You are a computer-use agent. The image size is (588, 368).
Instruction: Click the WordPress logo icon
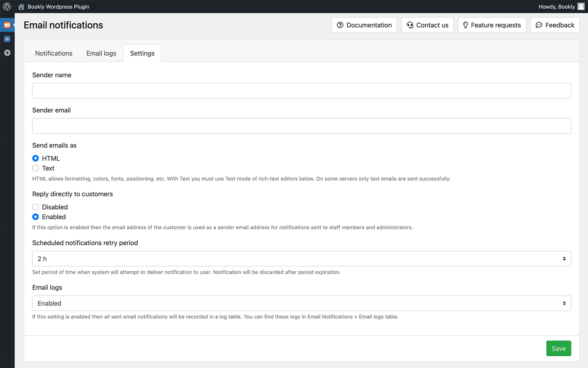click(7, 6)
